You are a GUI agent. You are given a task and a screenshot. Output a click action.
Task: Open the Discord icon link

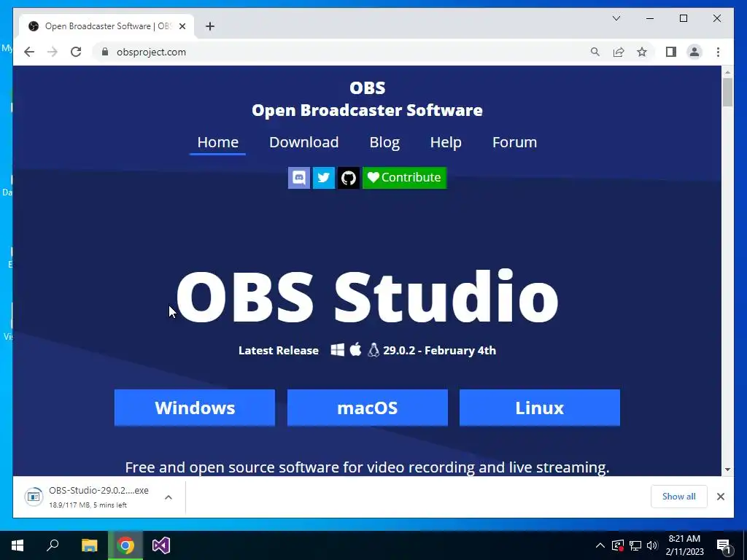point(298,178)
